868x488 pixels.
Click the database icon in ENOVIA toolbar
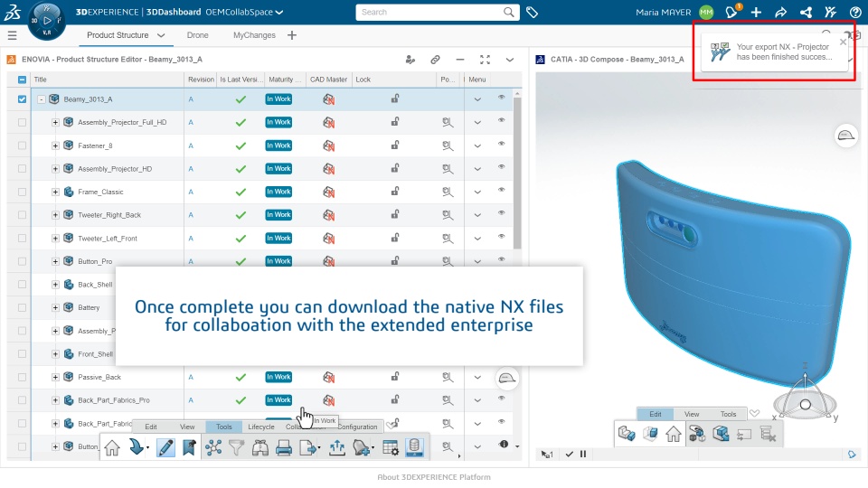415,447
